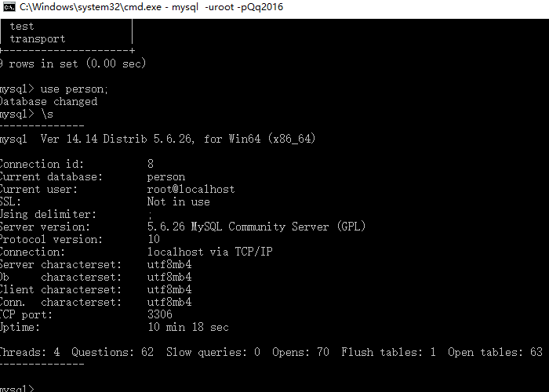This screenshot has width=549, height=392.
Task: Click the 'Slow queries: 0' statistic
Action: point(213,352)
